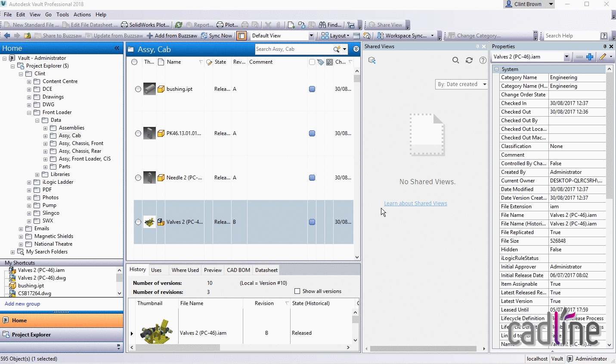The height and width of the screenshot is (364, 616).
Task: Enable Show all versions checkbox
Action: click(x=297, y=291)
